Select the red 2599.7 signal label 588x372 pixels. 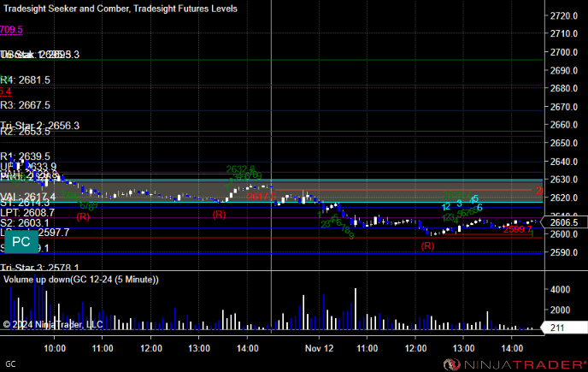point(518,229)
